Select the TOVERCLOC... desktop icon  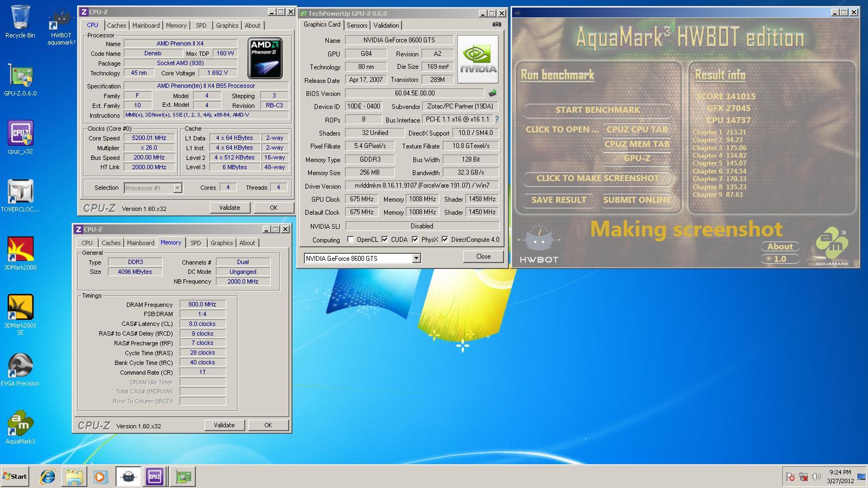[x=20, y=196]
